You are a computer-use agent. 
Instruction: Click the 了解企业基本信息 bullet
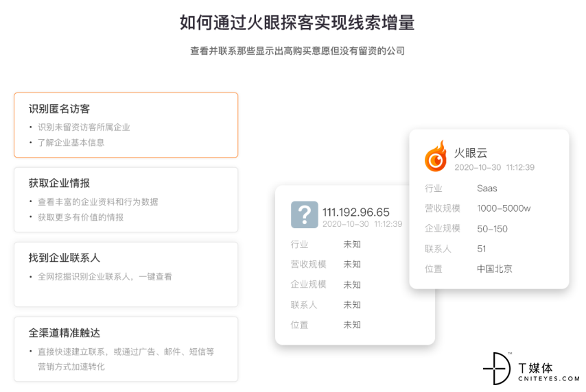(71, 143)
